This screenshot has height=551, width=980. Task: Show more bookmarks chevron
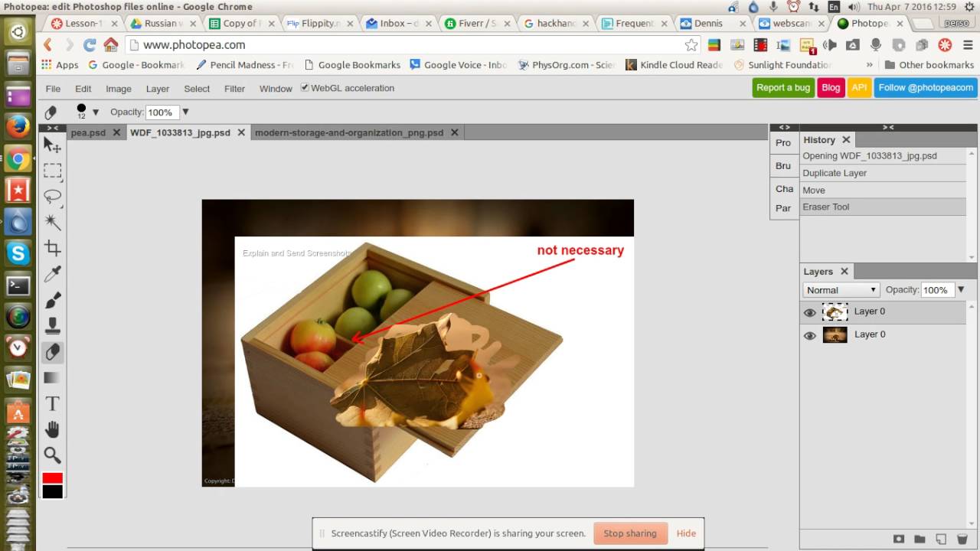pyautogui.click(x=870, y=65)
